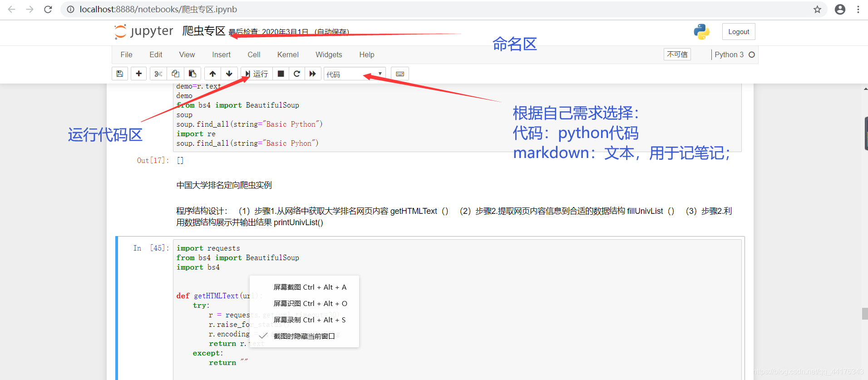This screenshot has height=380, width=868.
Task: Open the browser three-dot menu
Action: coord(858,9)
